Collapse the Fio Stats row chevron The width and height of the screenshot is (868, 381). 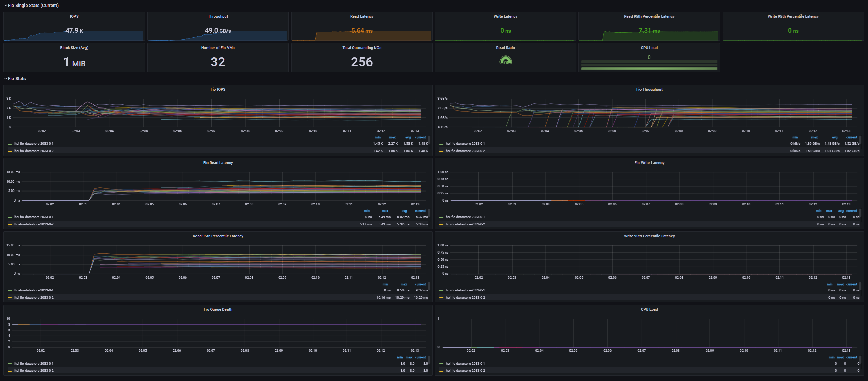[6, 79]
